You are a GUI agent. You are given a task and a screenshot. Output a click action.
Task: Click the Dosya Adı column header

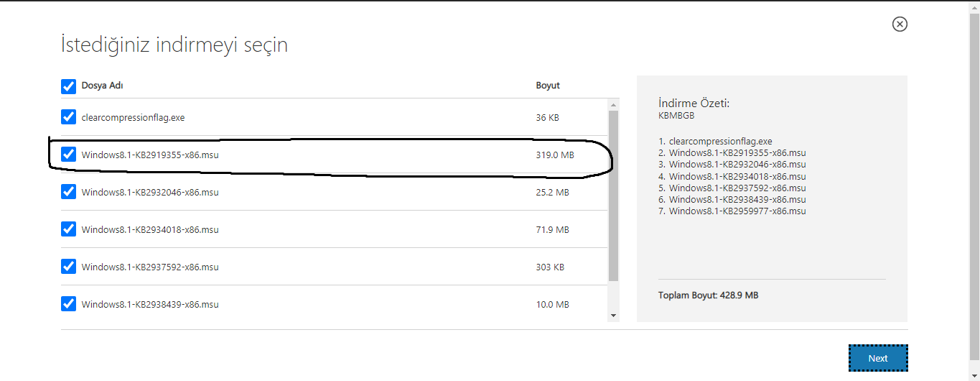pyautogui.click(x=103, y=86)
